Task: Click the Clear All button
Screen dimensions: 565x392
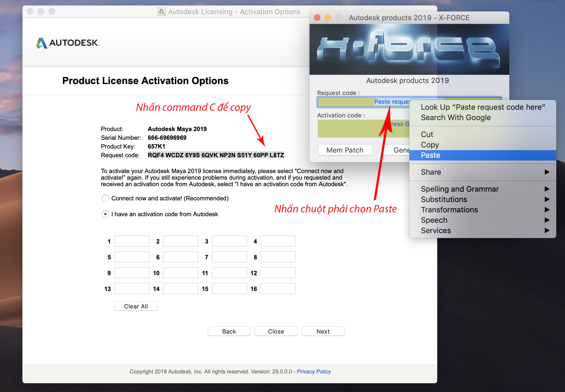Action: 136,306
